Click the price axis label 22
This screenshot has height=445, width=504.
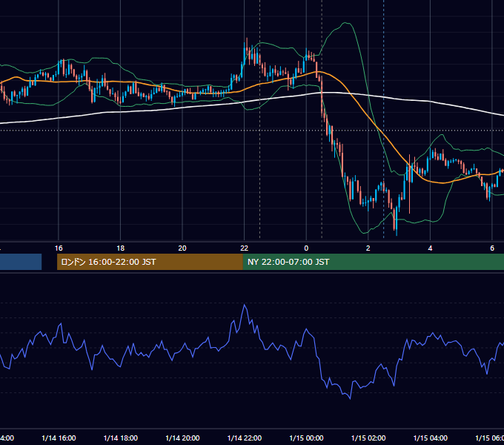pyautogui.click(x=245, y=248)
